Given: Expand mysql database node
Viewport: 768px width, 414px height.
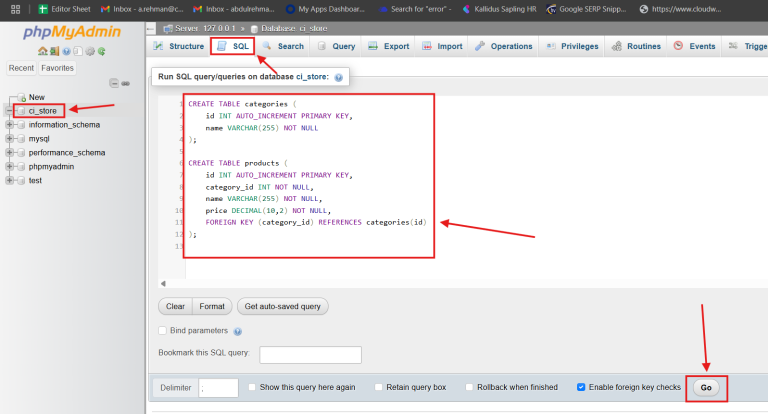Looking at the screenshot, I should [9, 139].
